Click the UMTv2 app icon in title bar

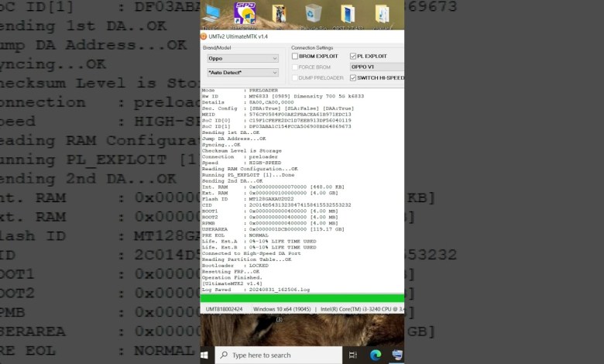tap(204, 36)
